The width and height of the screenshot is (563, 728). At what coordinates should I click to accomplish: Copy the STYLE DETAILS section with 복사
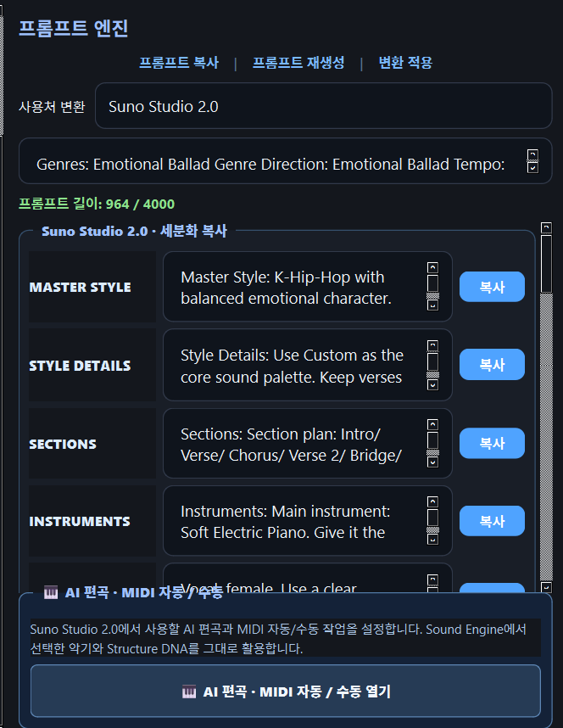pos(492,365)
